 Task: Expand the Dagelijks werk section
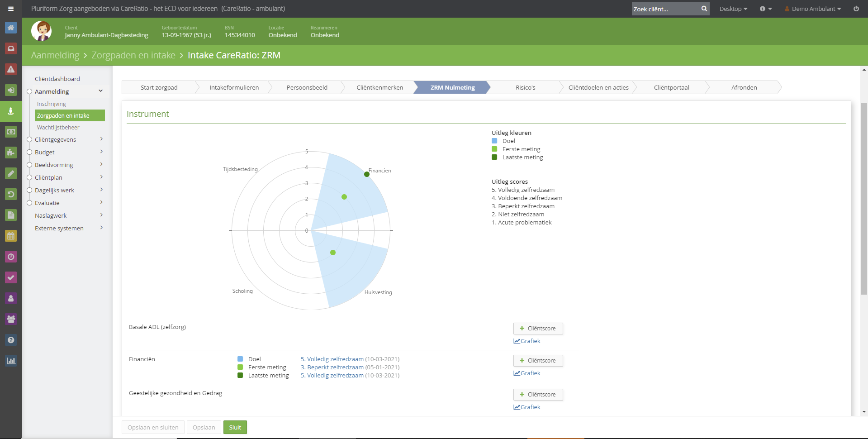pyautogui.click(x=101, y=190)
